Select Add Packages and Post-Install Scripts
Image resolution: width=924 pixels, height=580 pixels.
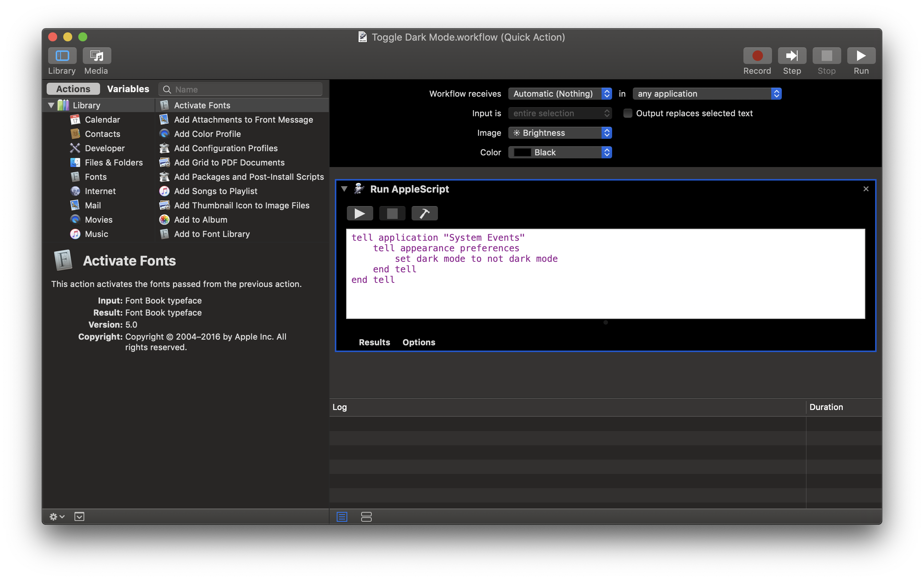coord(242,177)
